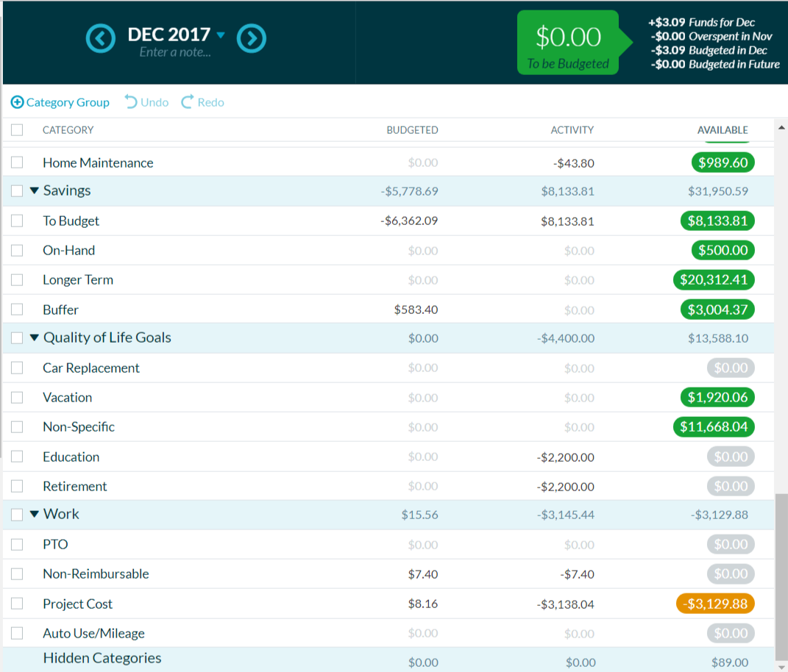The width and height of the screenshot is (788, 672).
Task: Collapse the Savings category group
Action: [34, 190]
